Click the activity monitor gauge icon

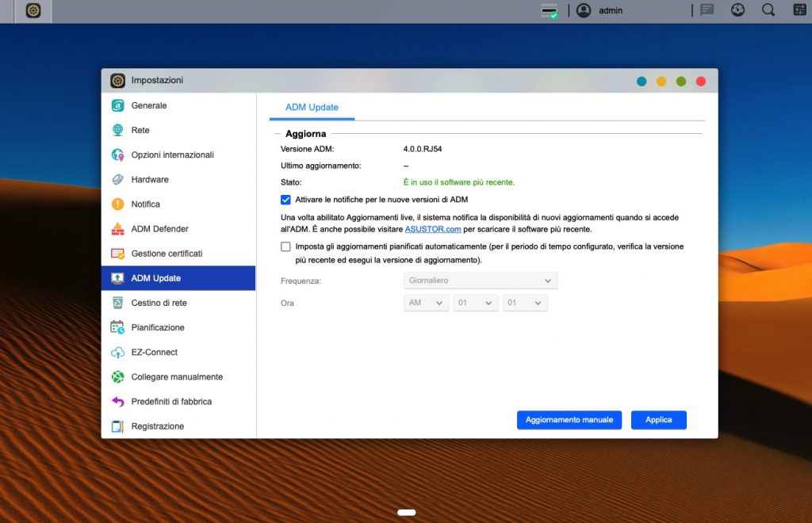point(737,10)
